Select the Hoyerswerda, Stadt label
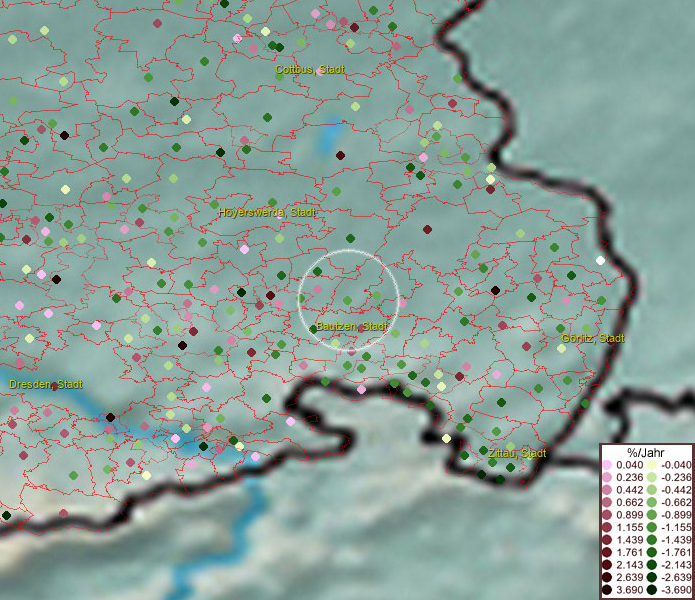Viewport: 695px width, 600px height. [267, 212]
